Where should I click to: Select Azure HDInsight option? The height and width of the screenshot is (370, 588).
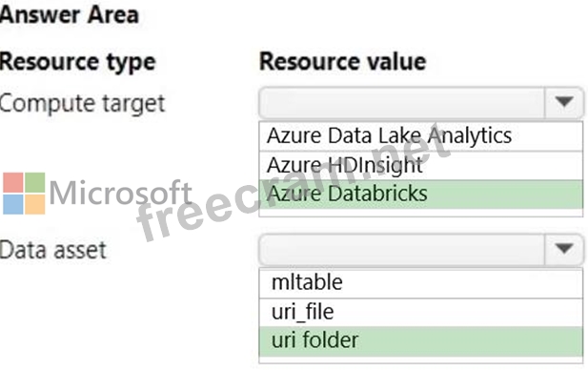coord(421,165)
